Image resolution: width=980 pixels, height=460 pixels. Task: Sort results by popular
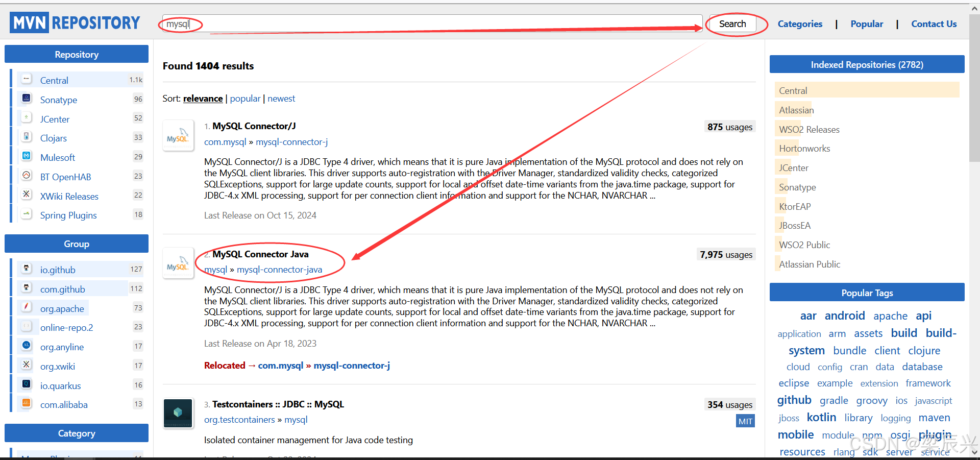pyautogui.click(x=245, y=99)
